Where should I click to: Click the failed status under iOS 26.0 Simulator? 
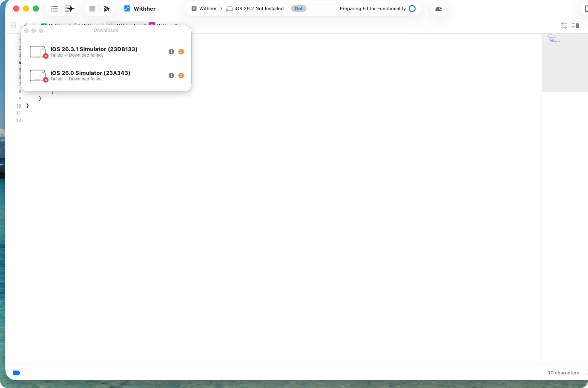point(77,79)
